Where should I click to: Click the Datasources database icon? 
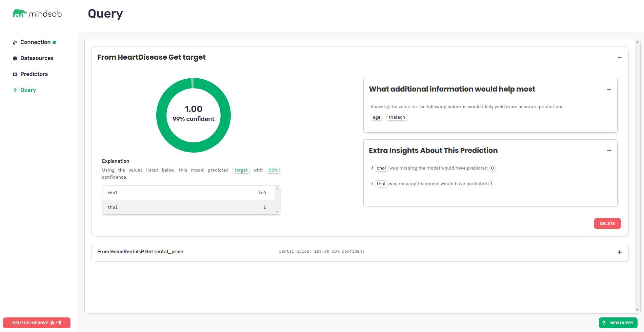(x=15, y=58)
